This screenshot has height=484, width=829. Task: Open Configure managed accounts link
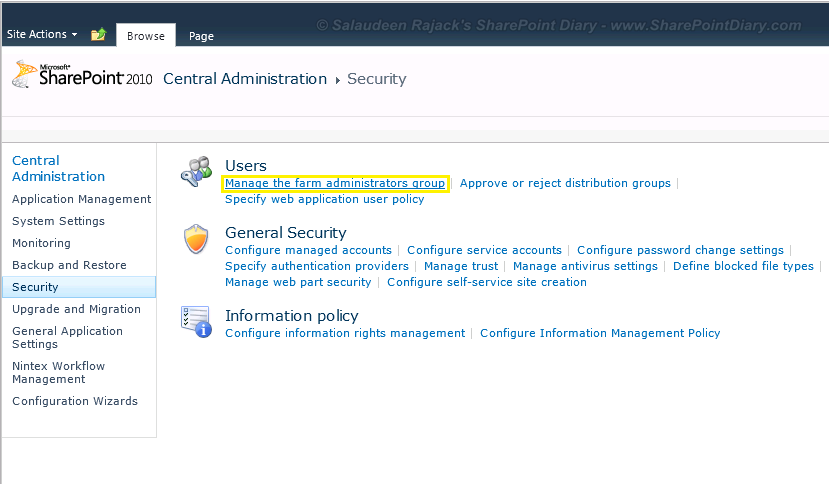[x=308, y=250]
